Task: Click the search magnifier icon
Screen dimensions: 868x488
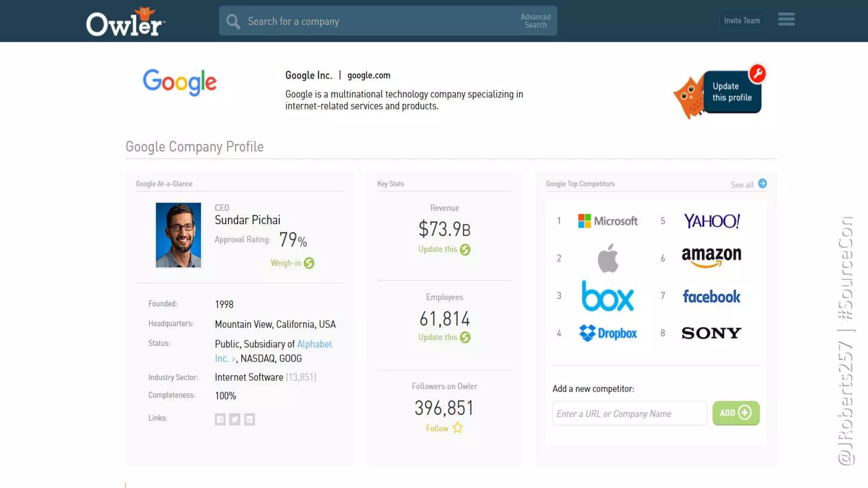Action: [233, 21]
